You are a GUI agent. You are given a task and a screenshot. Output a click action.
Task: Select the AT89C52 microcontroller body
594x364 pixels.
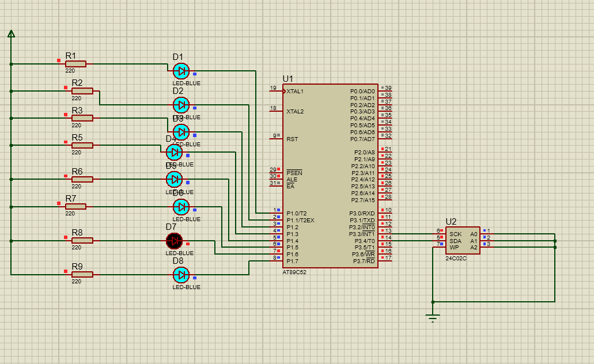click(330, 176)
